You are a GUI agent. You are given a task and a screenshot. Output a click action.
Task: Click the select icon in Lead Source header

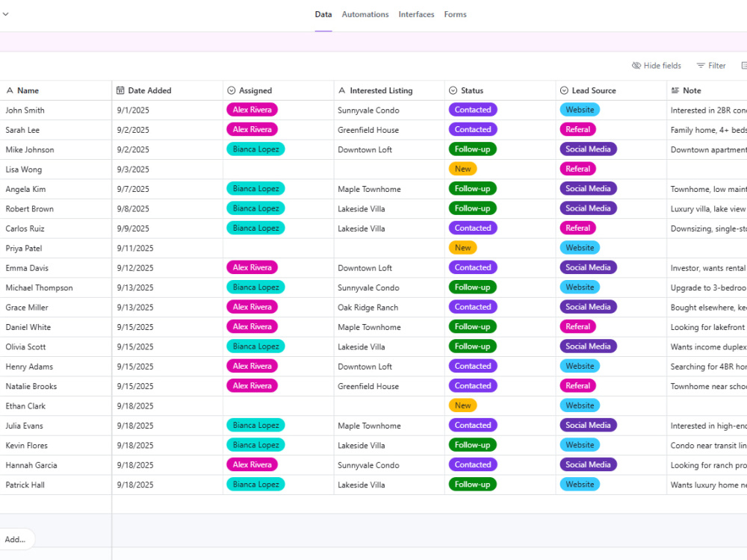pyautogui.click(x=564, y=90)
